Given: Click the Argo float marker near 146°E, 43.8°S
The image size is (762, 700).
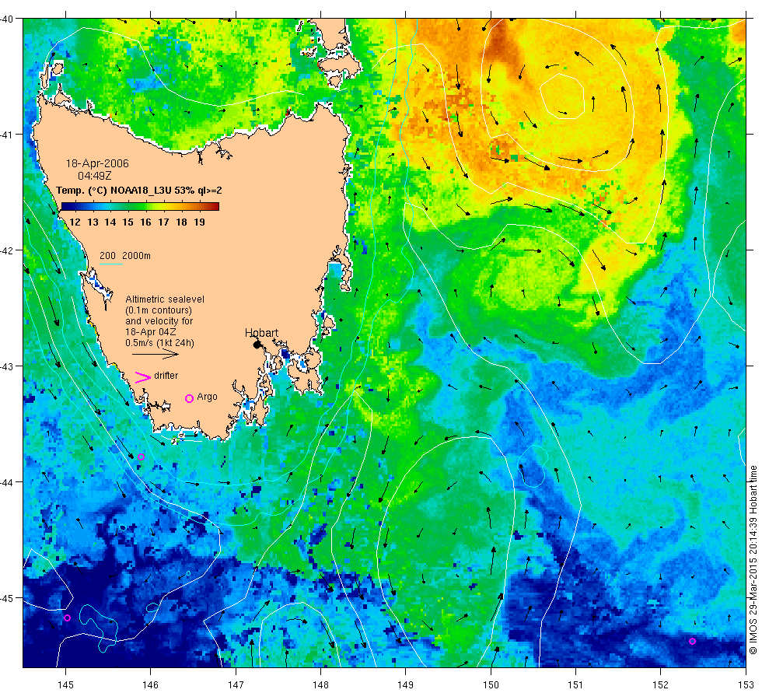Looking at the screenshot, I should 141,457.
